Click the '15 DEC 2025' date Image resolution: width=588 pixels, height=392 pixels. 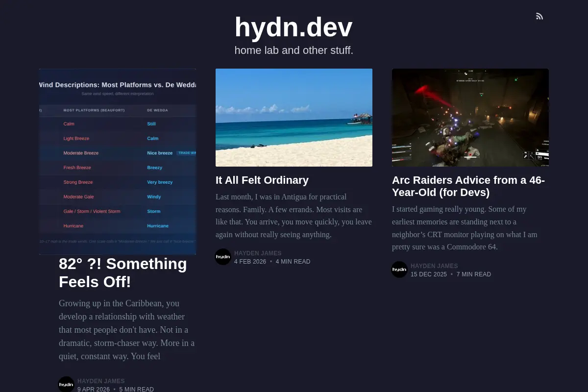point(429,274)
